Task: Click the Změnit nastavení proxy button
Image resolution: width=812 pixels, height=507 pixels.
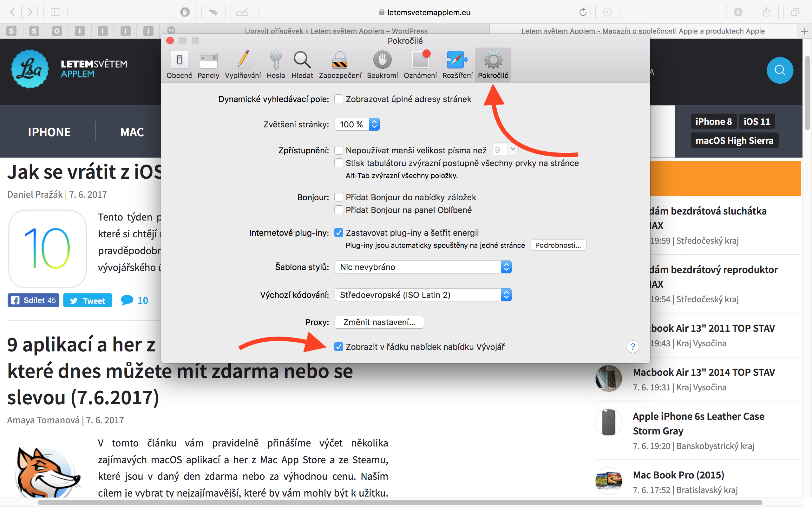Action: (x=379, y=322)
